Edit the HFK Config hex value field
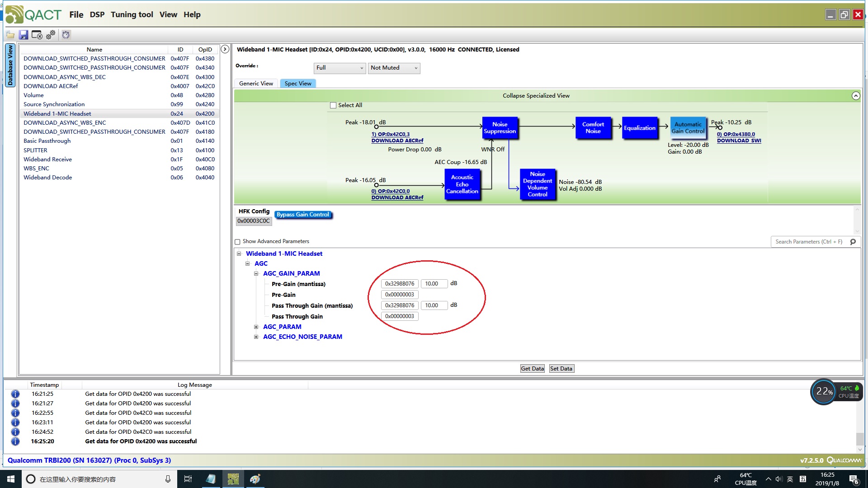868x488 pixels. click(x=254, y=221)
